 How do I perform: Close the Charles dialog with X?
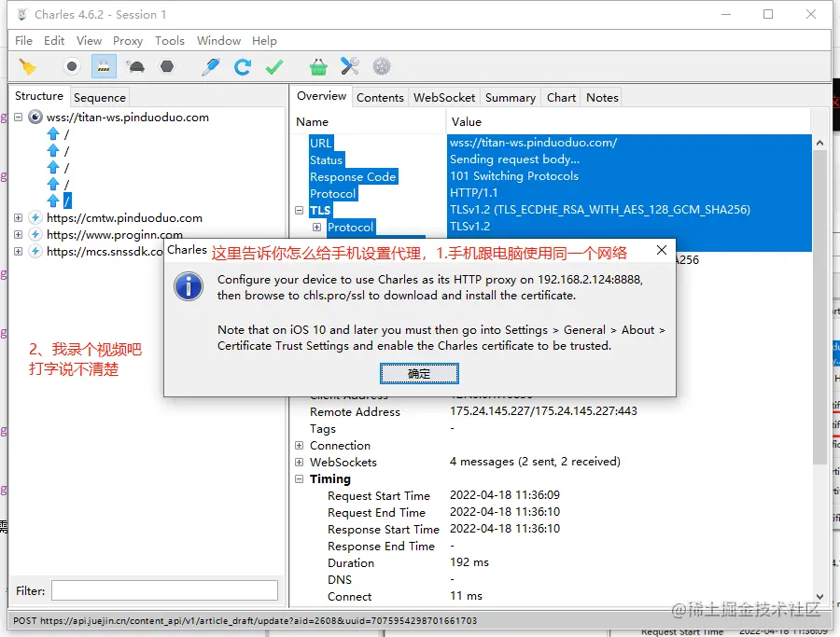[x=662, y=250]
